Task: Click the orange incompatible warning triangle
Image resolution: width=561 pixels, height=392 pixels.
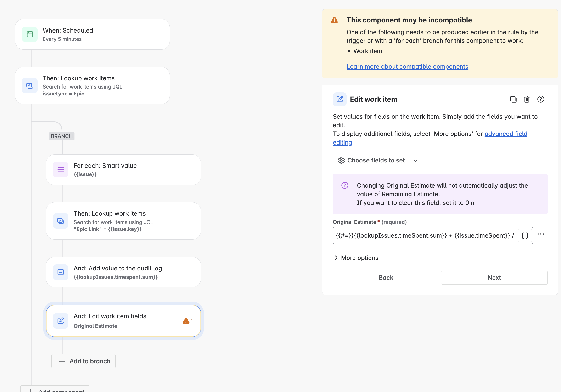Action: 334,20
